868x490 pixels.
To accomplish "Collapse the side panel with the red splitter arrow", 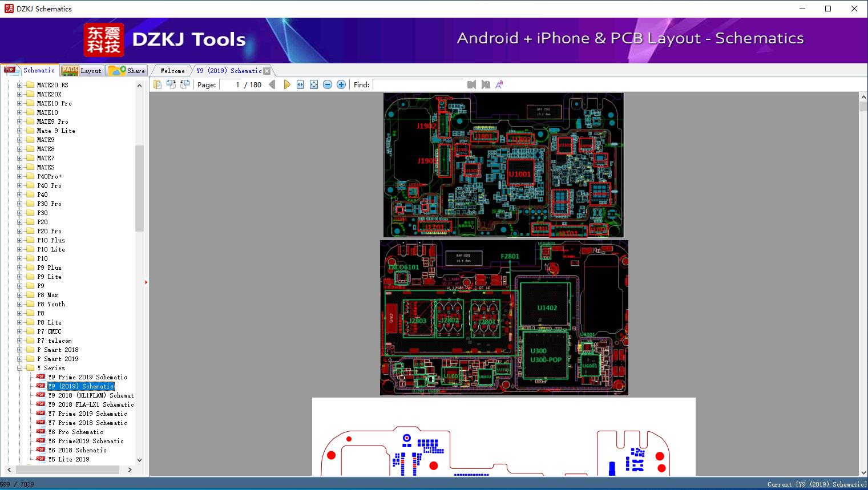I will tap(146, 282).
